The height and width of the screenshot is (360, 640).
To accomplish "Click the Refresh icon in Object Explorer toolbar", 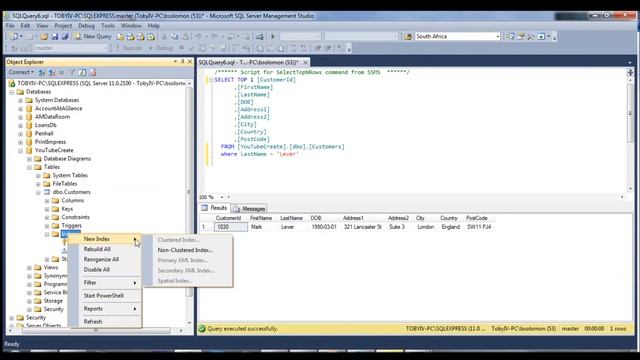I will pyautogui.click(x=82, y=73).
